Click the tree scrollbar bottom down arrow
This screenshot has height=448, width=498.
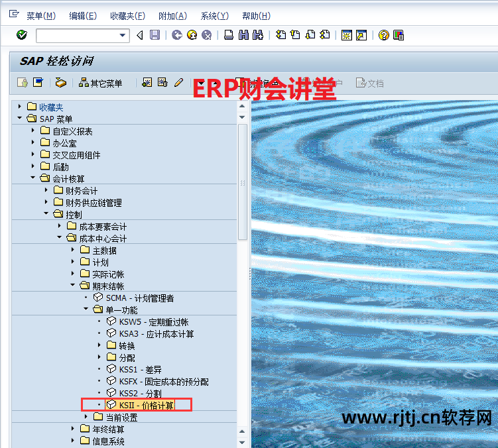click(x=242, y=442)
